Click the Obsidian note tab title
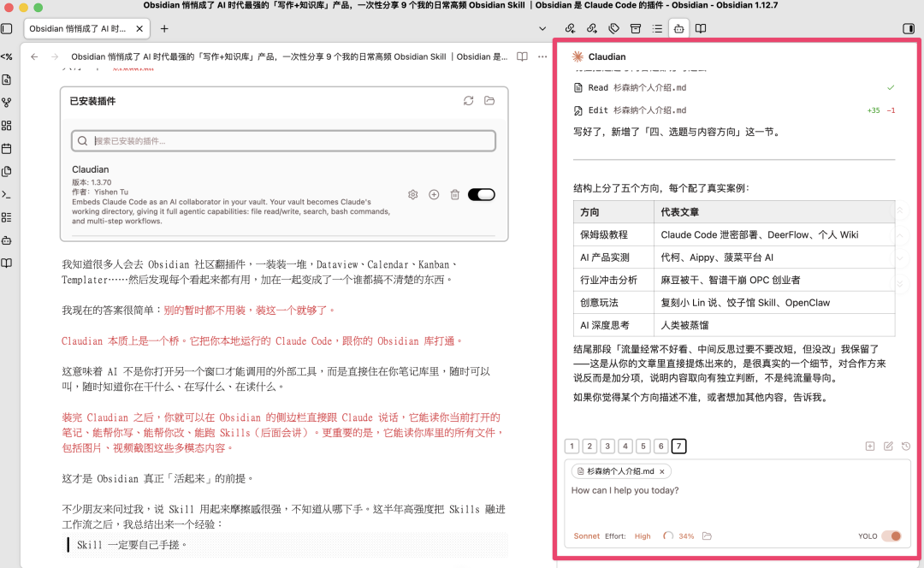The height and width of the screenshot is (568, 924). pos(77,28)
